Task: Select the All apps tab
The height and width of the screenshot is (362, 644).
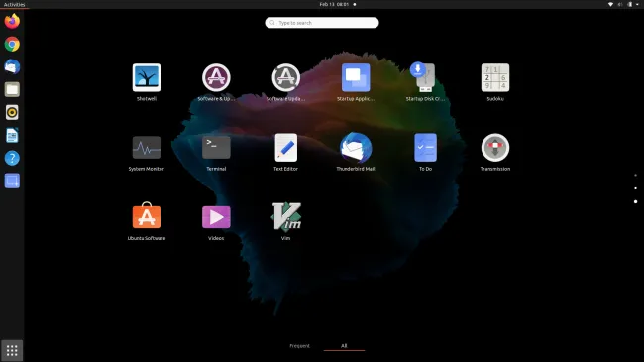Action: pos(344,346)
